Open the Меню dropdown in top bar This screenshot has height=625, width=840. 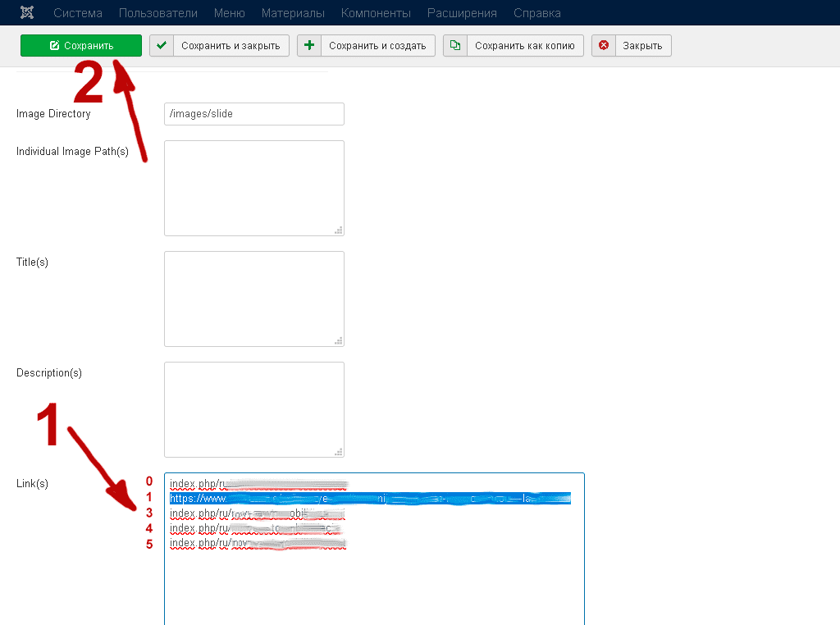[229, 13]
